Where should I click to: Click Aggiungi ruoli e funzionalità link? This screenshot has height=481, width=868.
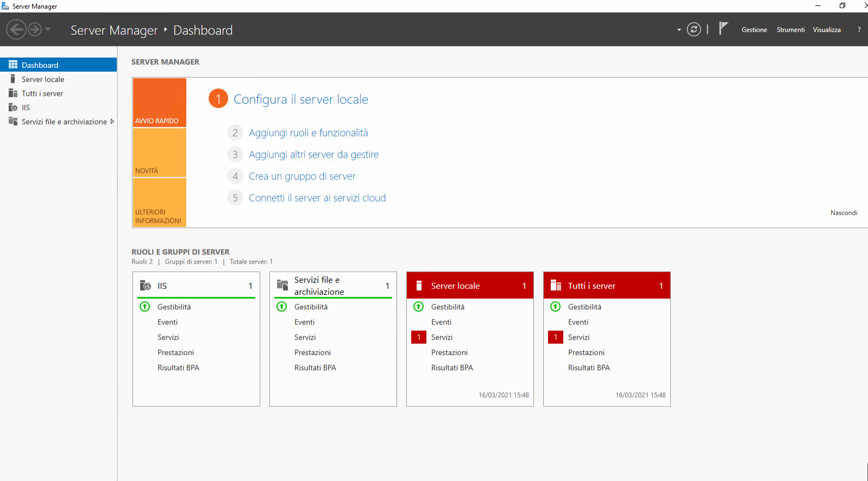(x=309, y=133)
